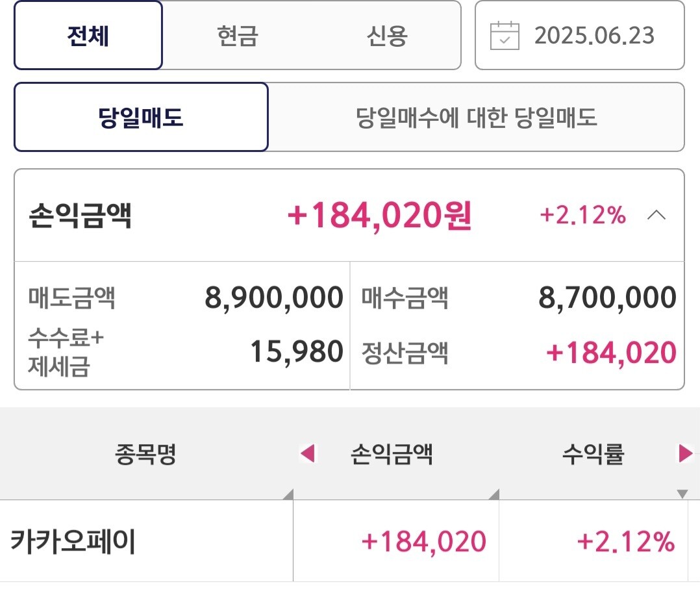
Task: Open the date selector showing 2025.06.23
Action: coord(580,36)
